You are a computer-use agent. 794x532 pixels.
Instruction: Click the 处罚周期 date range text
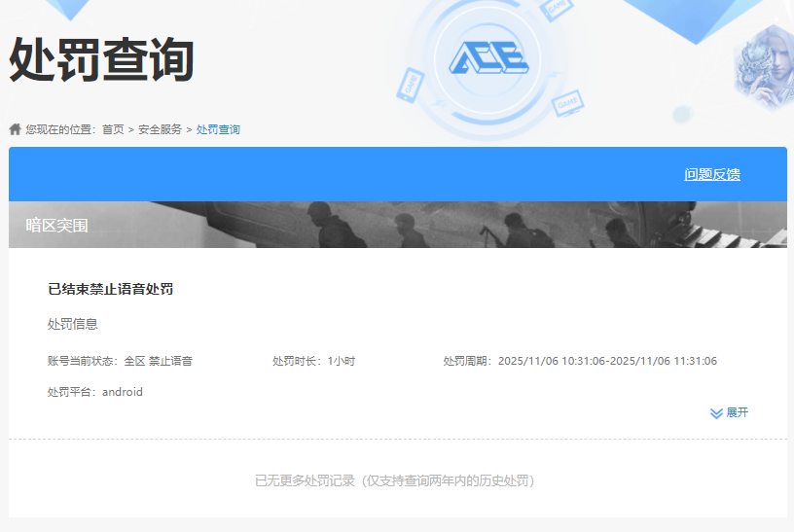pyautogui.click(x=580, y=361)
